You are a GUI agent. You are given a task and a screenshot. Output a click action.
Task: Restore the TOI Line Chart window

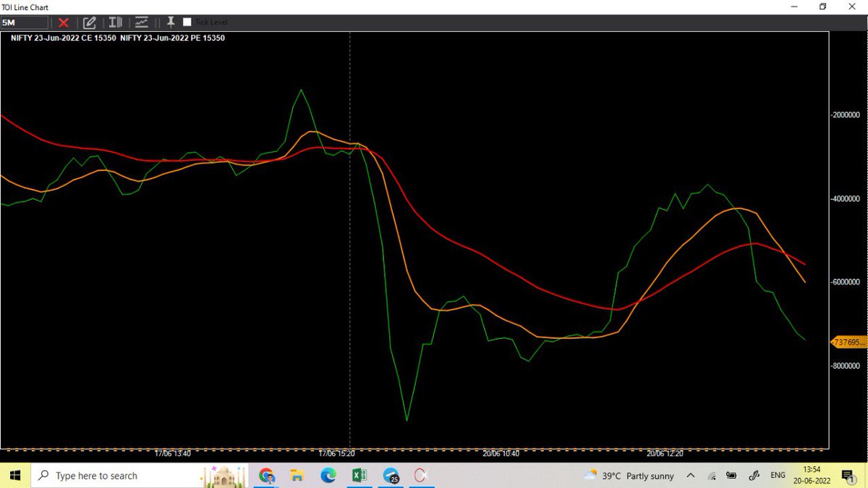click(823, 7)
